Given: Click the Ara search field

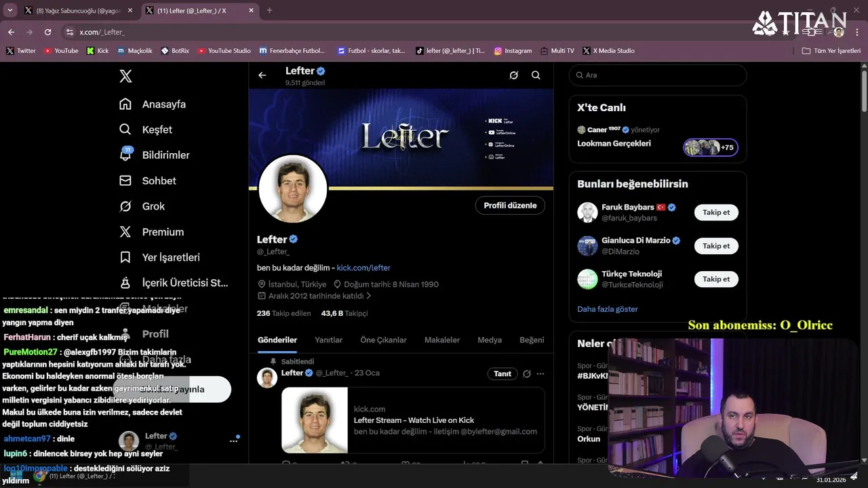Looking at the screenshot, I should tap(658, 75).
